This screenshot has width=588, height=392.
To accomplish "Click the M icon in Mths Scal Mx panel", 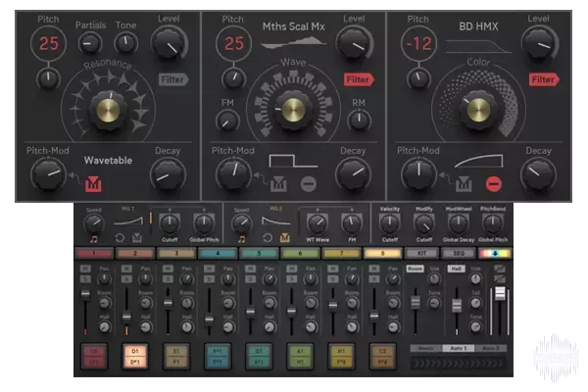I will click(278, 184).
